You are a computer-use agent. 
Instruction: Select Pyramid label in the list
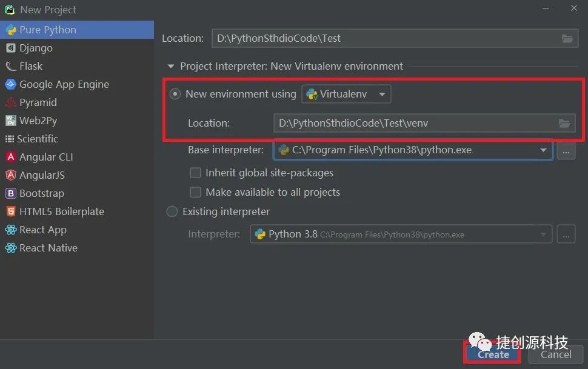coord(38,102)
